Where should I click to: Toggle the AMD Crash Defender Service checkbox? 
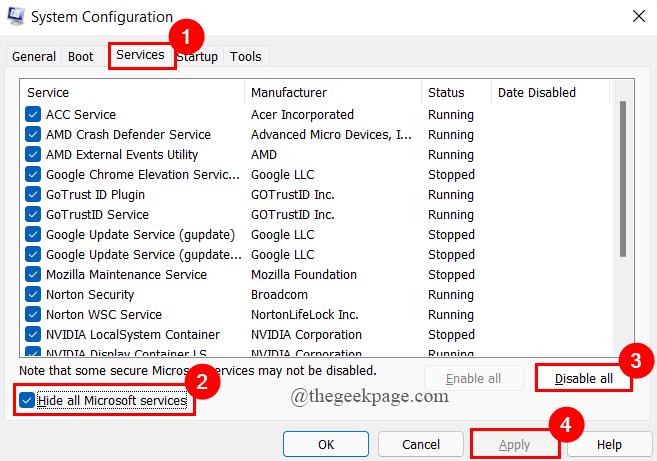point(33,135)
